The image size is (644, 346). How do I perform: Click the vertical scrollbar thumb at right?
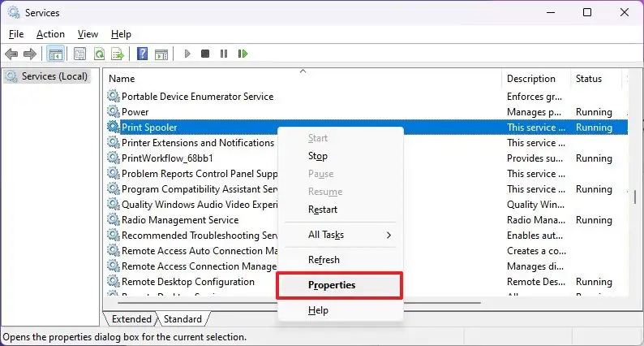tap(635, 197)
